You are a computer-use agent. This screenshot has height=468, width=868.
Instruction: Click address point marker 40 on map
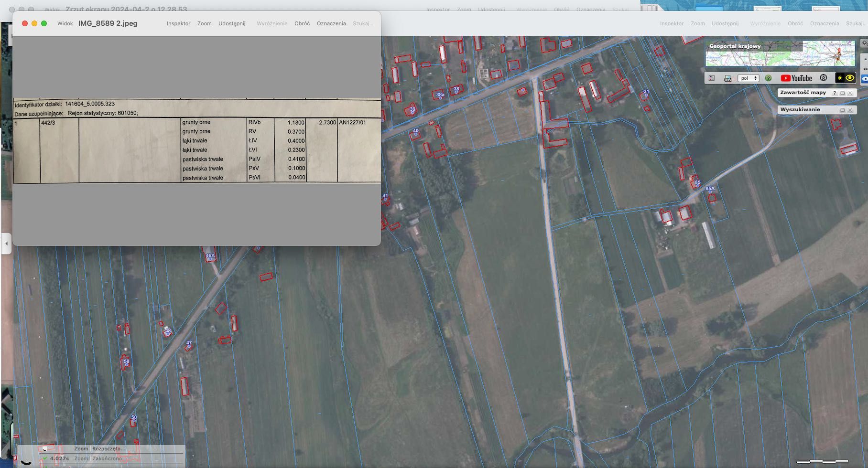(x=415, y=131)
